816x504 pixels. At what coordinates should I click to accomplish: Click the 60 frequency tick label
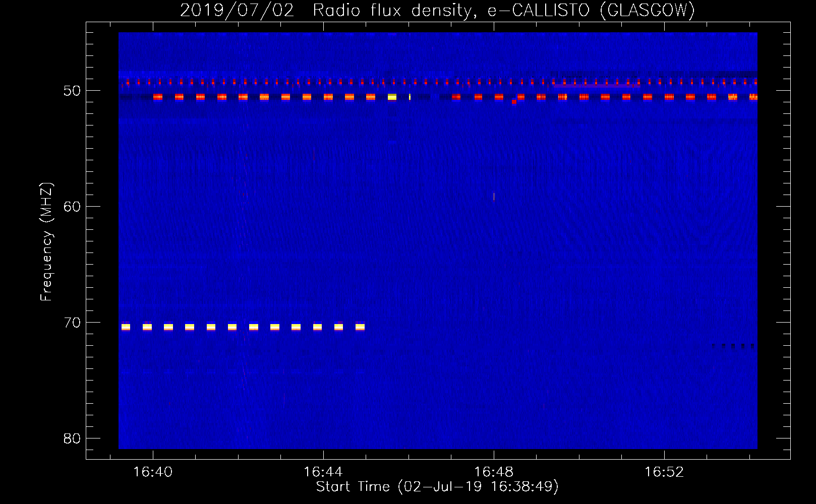pyautogui.click(x=72, y=207)
